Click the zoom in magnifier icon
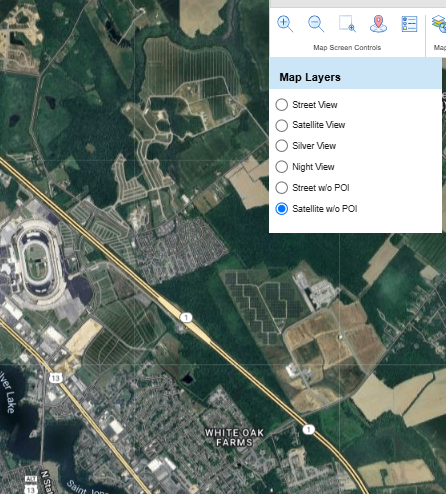Image resolution: width=446 pixels, height=494 pixels. click(x=285, y=24)
